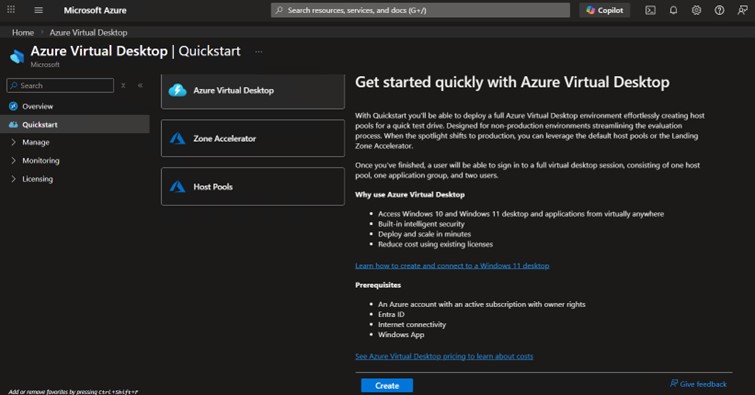The image size is (755, 395).
Task: Click the Get started quickly heading
Action: pyautogui.click(x=512, y=82)
